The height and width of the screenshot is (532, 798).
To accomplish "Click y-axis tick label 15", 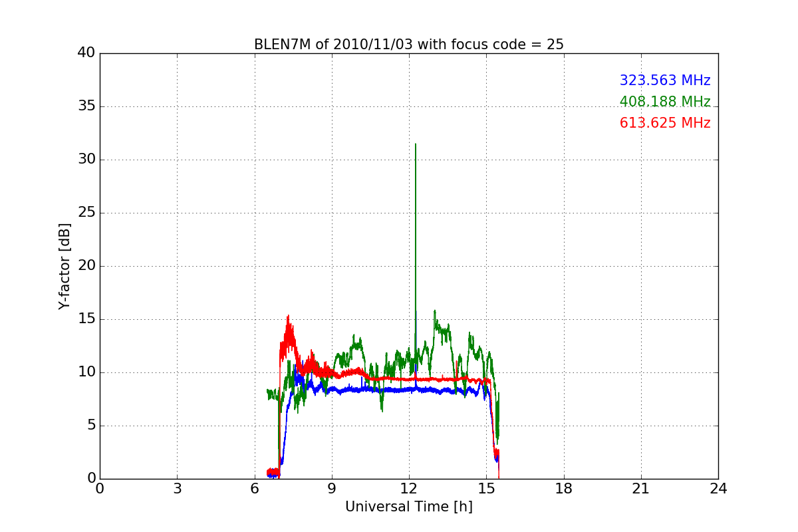I will coord(87,319).
